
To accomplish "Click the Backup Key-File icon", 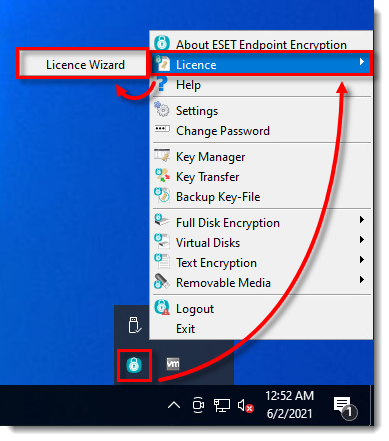I will click(162, 195).
